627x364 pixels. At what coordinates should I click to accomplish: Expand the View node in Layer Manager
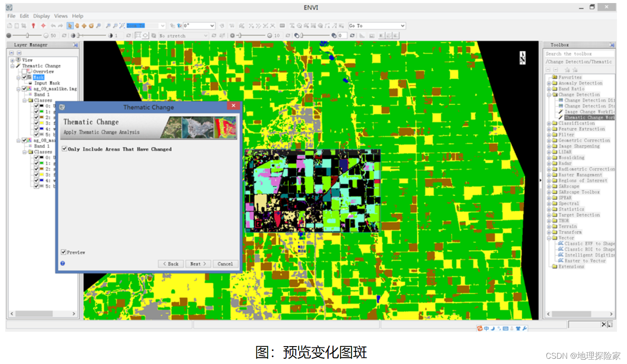point(12,60)
